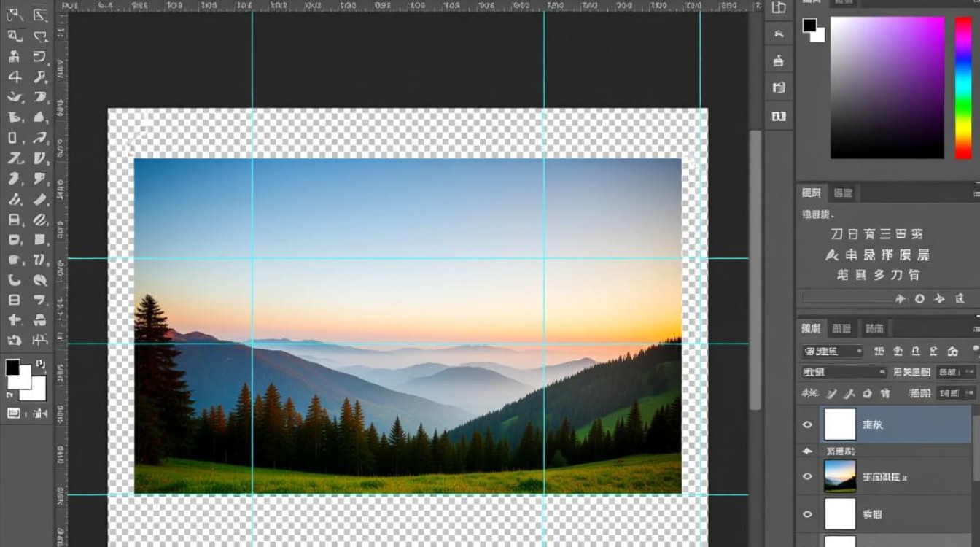Open the second icon in the collapsed panel strip
Image resolution: width=980 pixels, height=547 pixels.
pyautogui.click(x=779, y=34)
